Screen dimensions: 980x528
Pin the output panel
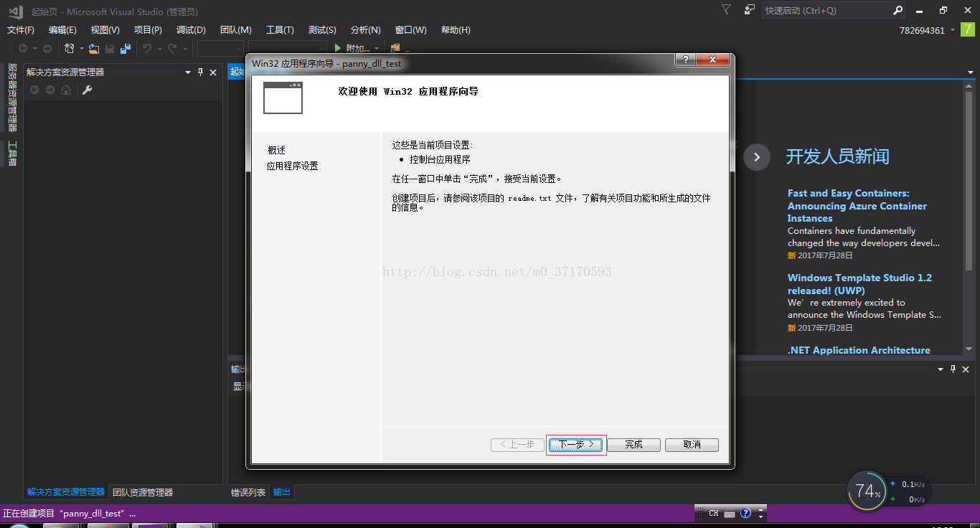coord(953,369)
